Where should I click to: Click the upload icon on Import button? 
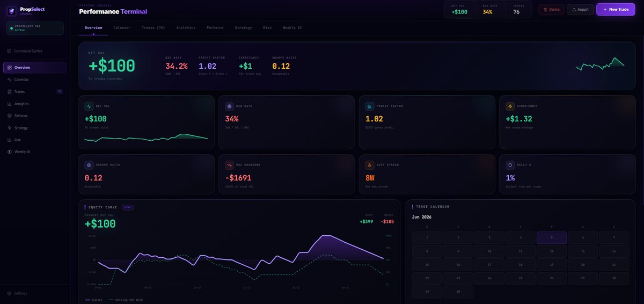coord(574,9)
